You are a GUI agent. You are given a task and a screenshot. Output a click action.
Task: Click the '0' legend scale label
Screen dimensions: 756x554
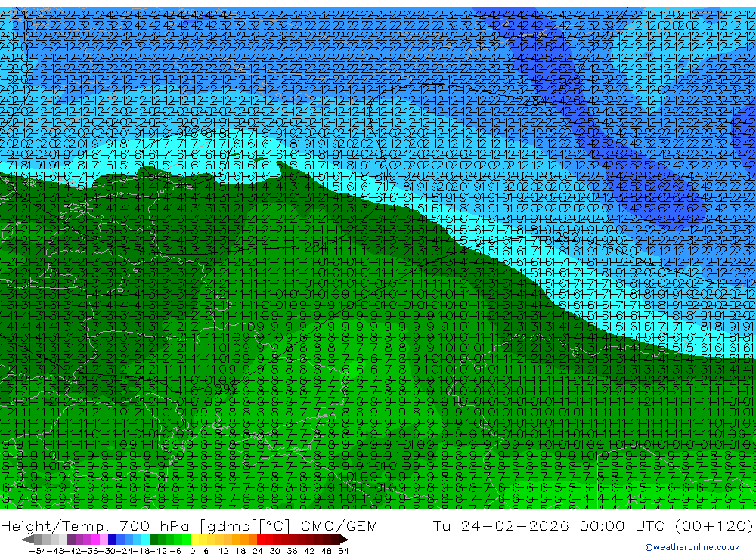(x=192, y=551)
